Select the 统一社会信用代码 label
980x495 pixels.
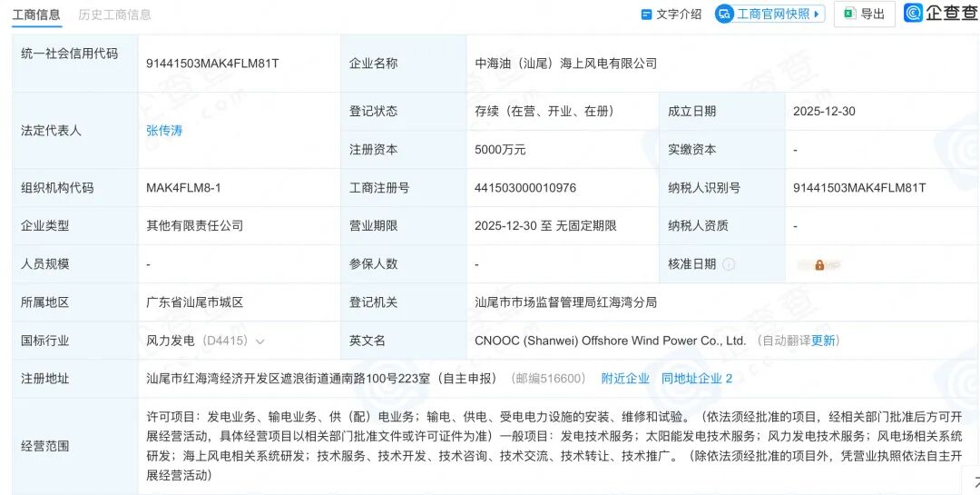coord(69,54)
